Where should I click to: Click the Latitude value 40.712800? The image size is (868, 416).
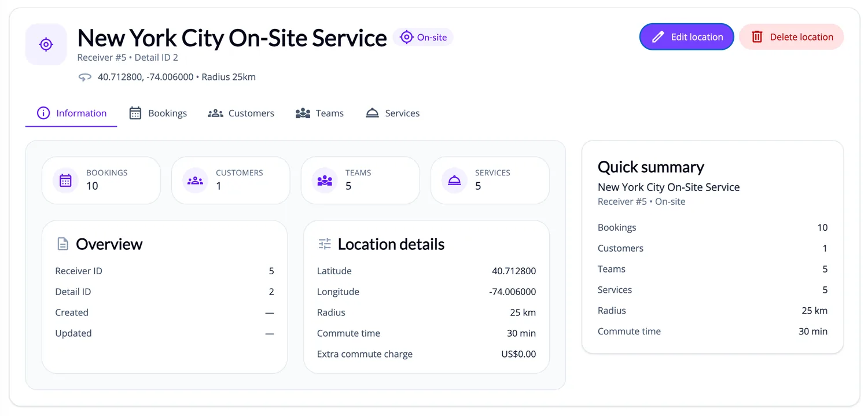514,271
